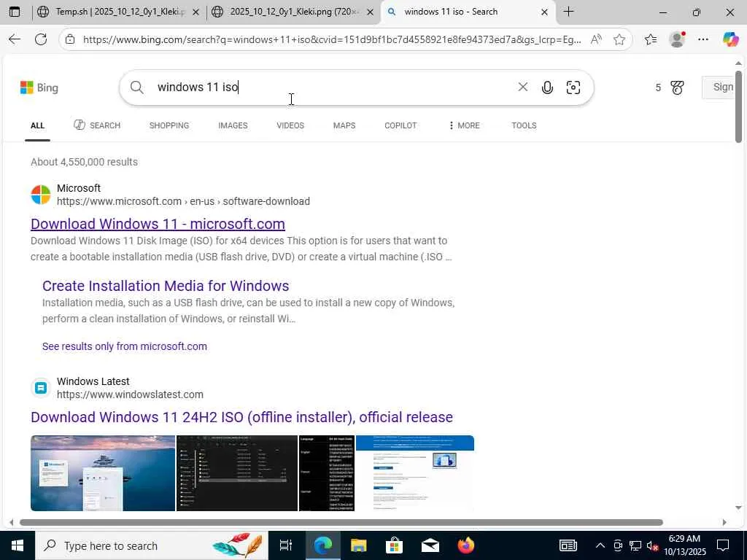This screenshot has height=560, width=747.
Task: Launch Microsoft Store from taskbar
Action: point(394,545)
